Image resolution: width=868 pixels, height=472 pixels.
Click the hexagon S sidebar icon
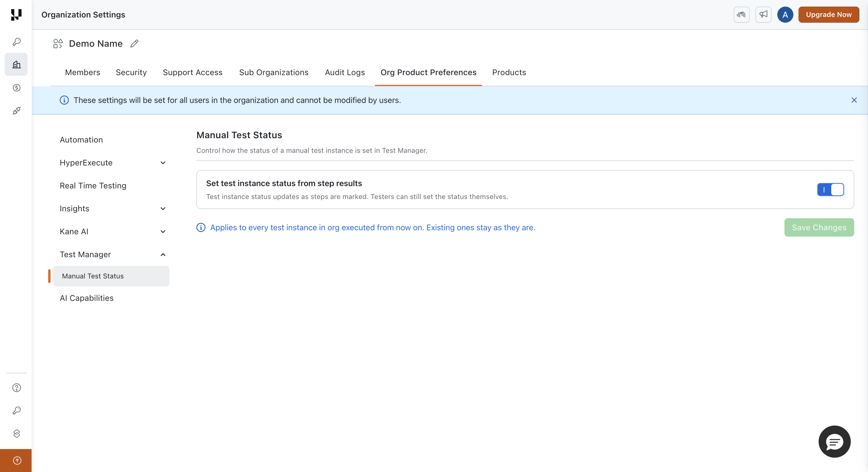pos(17,434)
